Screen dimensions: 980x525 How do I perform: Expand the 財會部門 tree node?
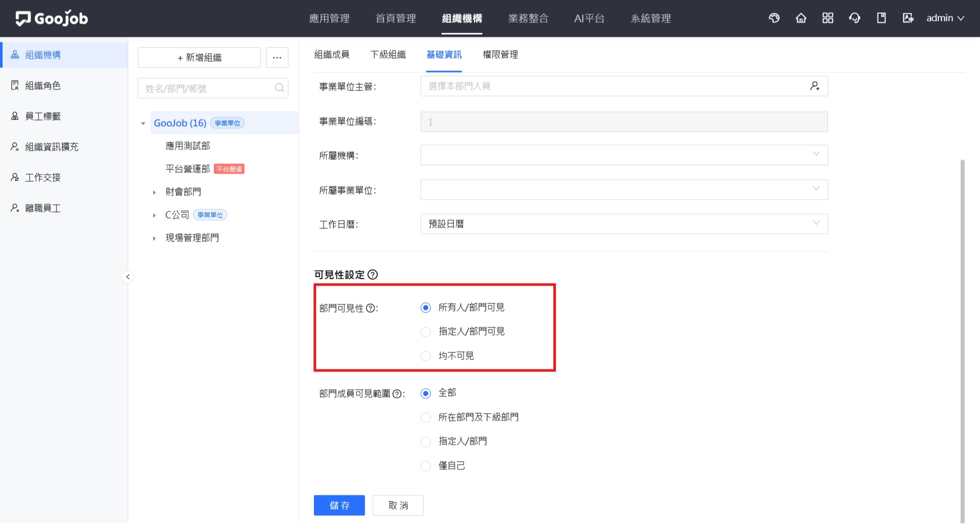coord(154,193)
